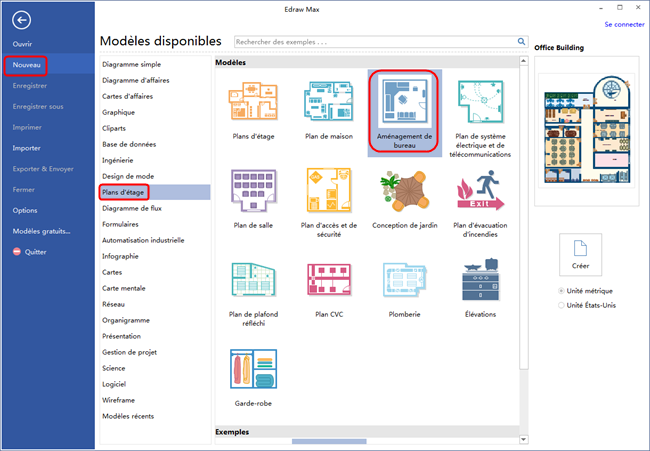Click Fermer in the sidebar

click(23, 189)
